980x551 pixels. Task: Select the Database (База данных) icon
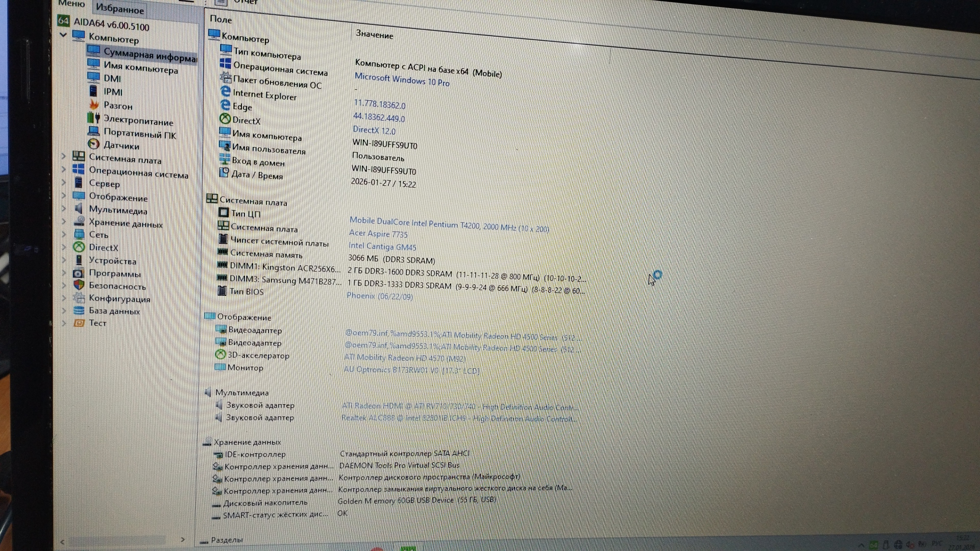point(79,310)
